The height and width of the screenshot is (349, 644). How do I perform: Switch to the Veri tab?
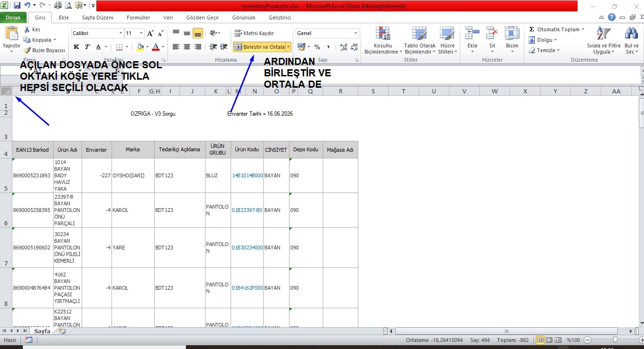[x=168, y=18]
